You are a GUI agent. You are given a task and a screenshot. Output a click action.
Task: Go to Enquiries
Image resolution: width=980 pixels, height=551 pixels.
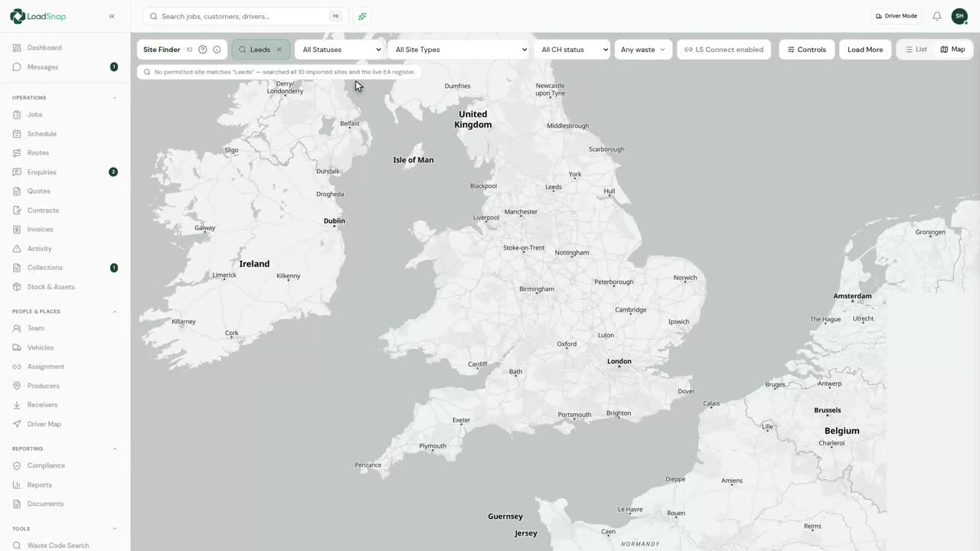65,172
